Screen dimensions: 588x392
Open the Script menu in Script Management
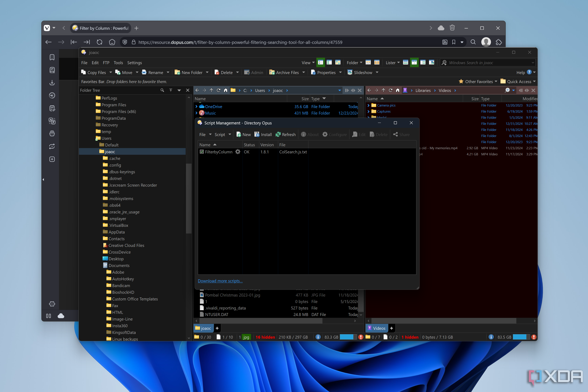point(220,134)
